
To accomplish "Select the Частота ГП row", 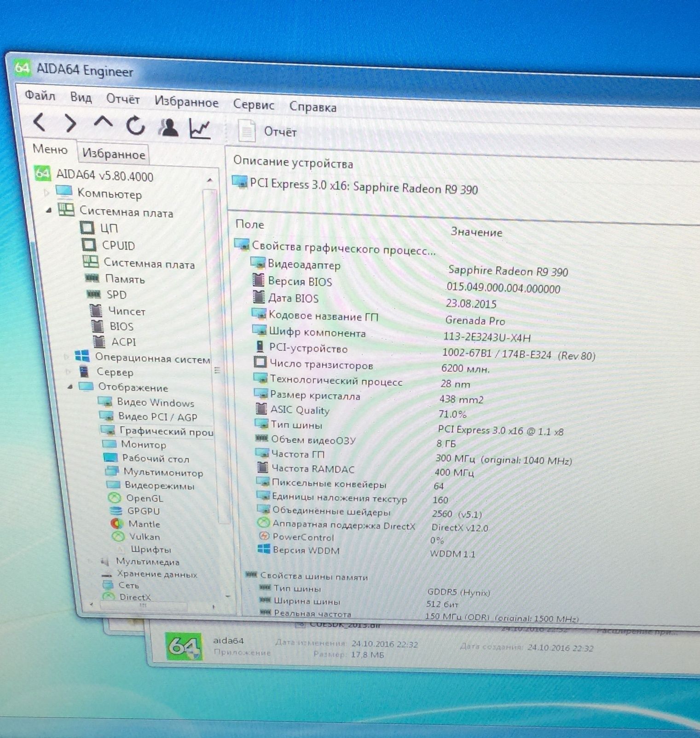I will pos(414,456).
